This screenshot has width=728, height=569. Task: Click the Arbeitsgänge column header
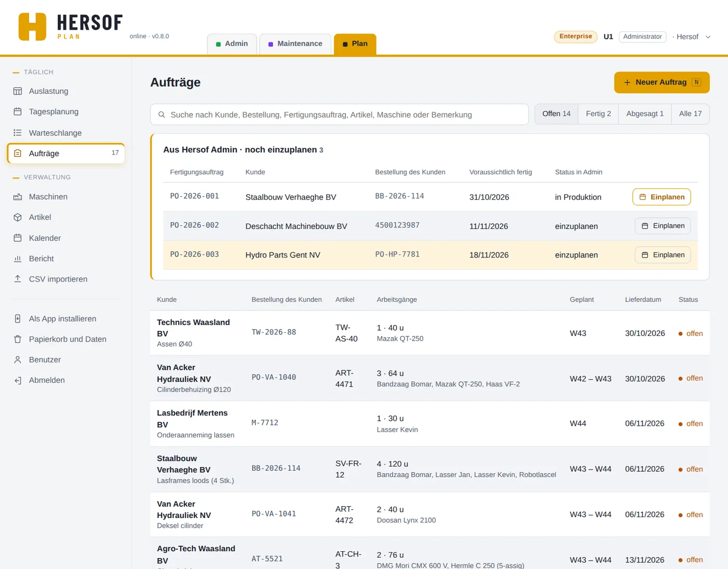(x=397, y=300)
